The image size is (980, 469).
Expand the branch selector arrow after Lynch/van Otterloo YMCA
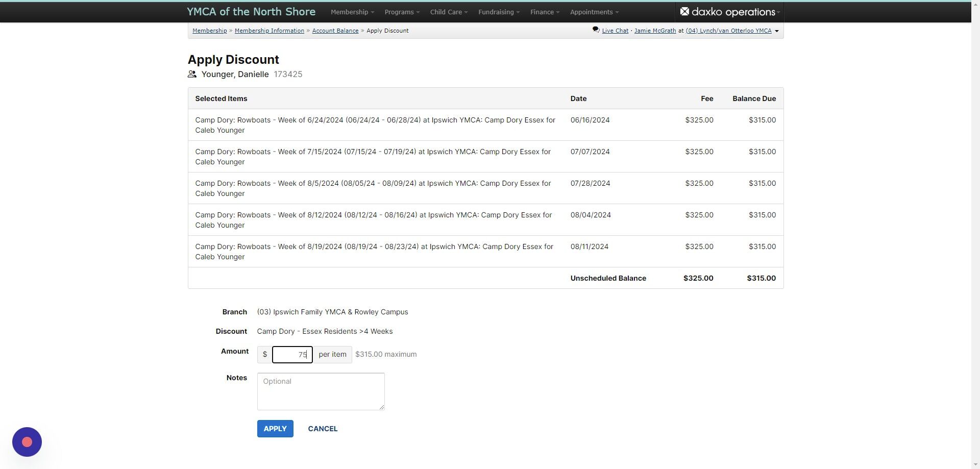tap(777, 31)
